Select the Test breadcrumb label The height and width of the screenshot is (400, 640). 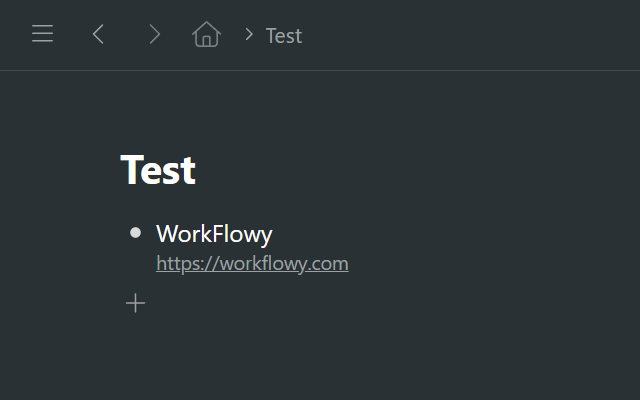[284, 36]
